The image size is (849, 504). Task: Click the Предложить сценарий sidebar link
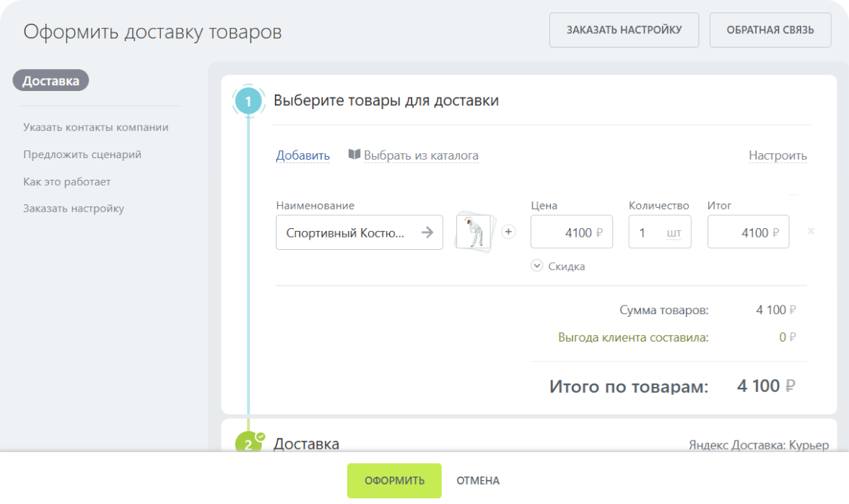click(x=82, y=155)
